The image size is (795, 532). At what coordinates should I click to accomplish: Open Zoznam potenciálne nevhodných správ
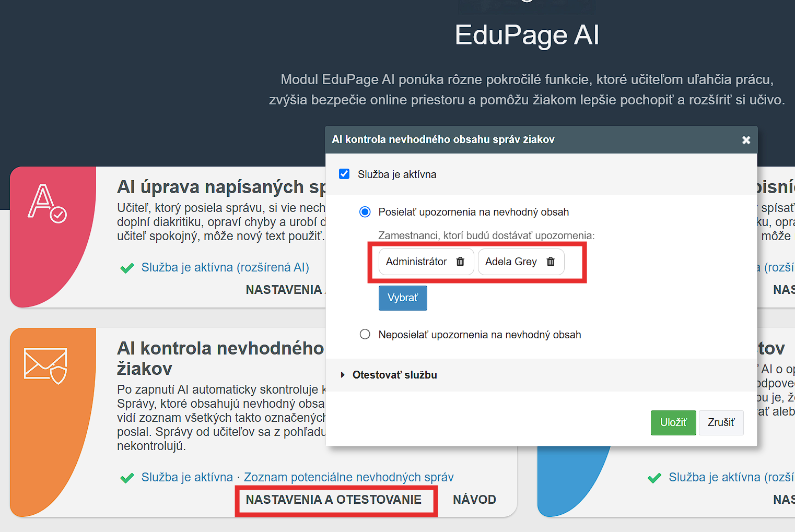pyautogui.click(x=348, y=477)
